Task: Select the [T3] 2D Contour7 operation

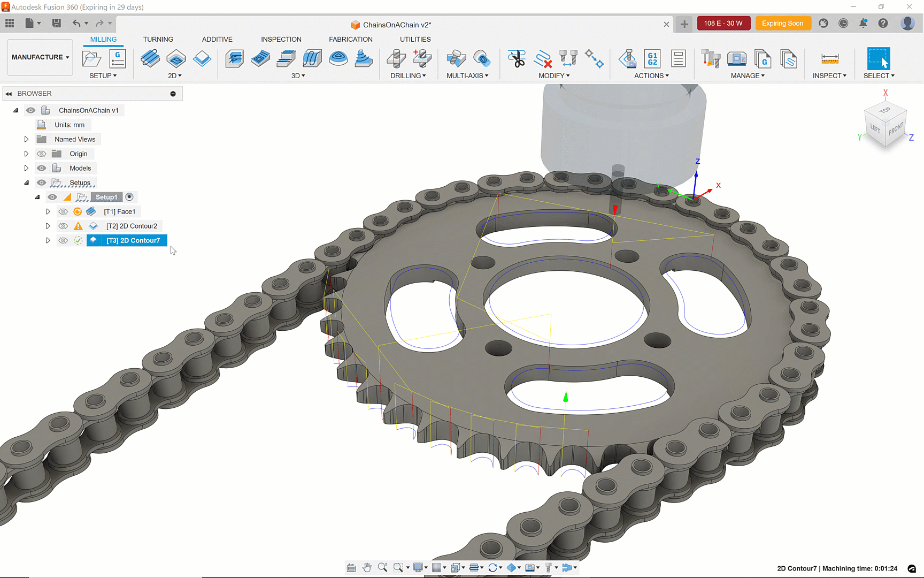Action: pos(133,240)
